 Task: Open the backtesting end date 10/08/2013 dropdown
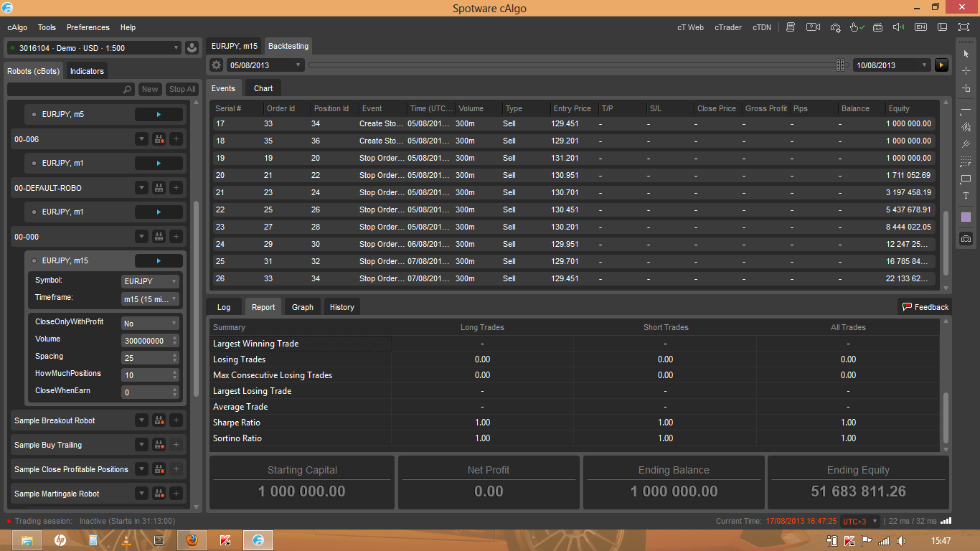tap(892, 65)
